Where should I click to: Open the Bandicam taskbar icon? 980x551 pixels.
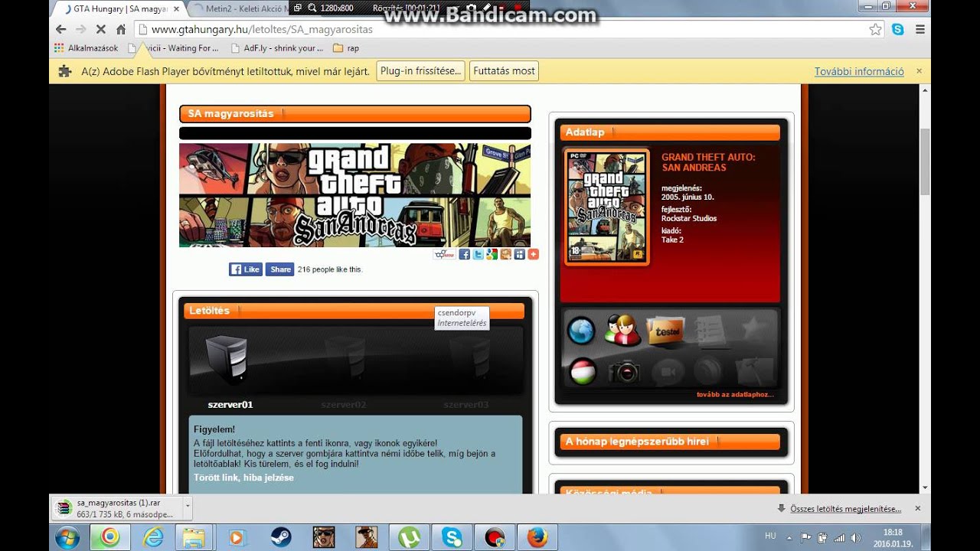[x=494, y=537]
